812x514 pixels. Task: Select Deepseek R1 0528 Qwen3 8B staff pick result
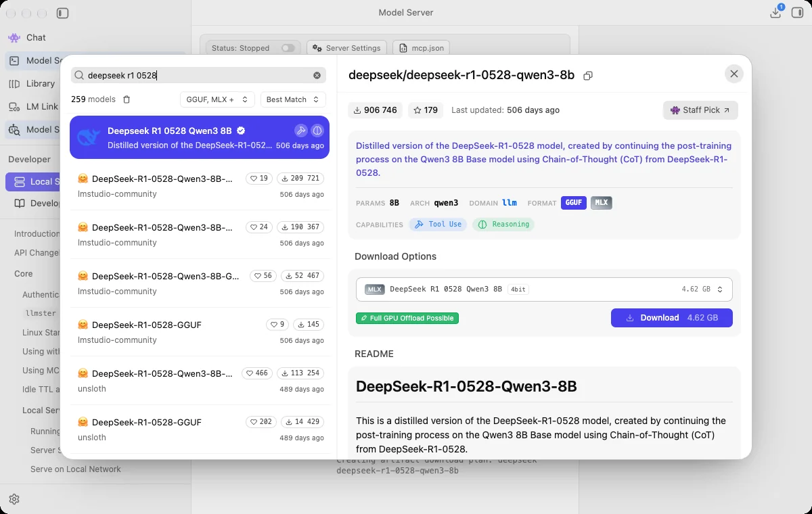coord(200,137)
